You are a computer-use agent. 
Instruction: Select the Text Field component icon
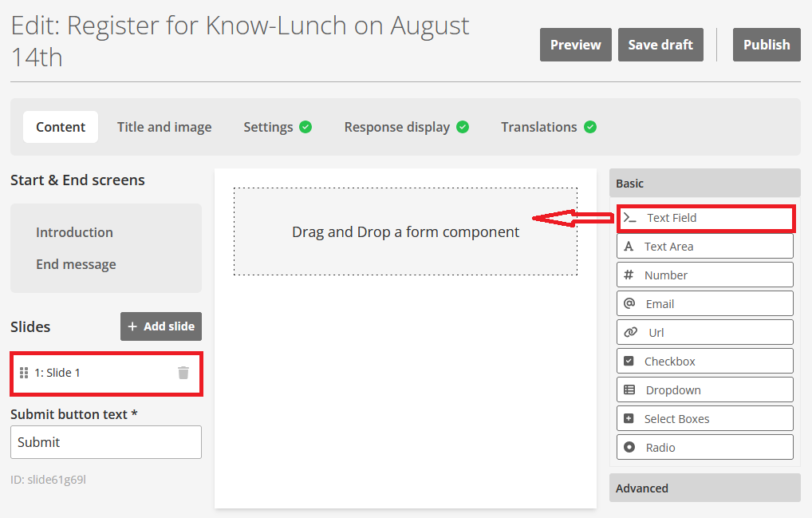click(630, 218)
